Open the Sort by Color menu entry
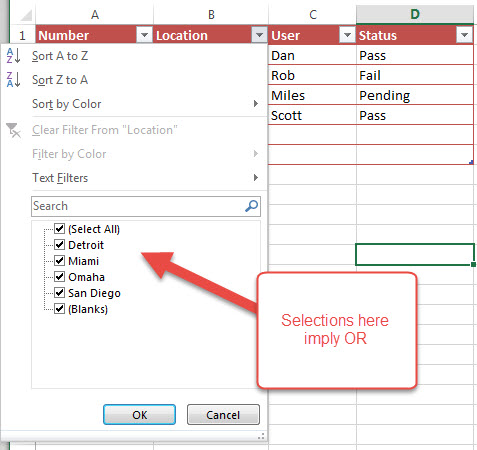The image size is (477, 450). (x=133, y=104)
